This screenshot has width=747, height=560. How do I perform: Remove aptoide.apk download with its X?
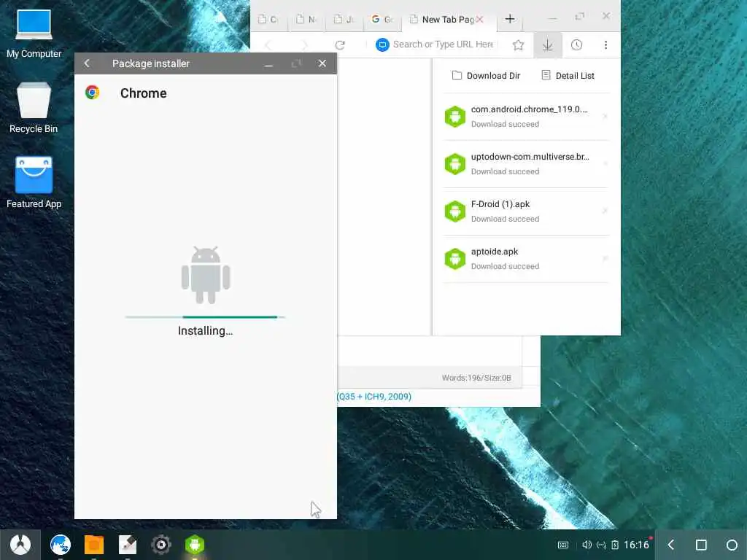605,259
